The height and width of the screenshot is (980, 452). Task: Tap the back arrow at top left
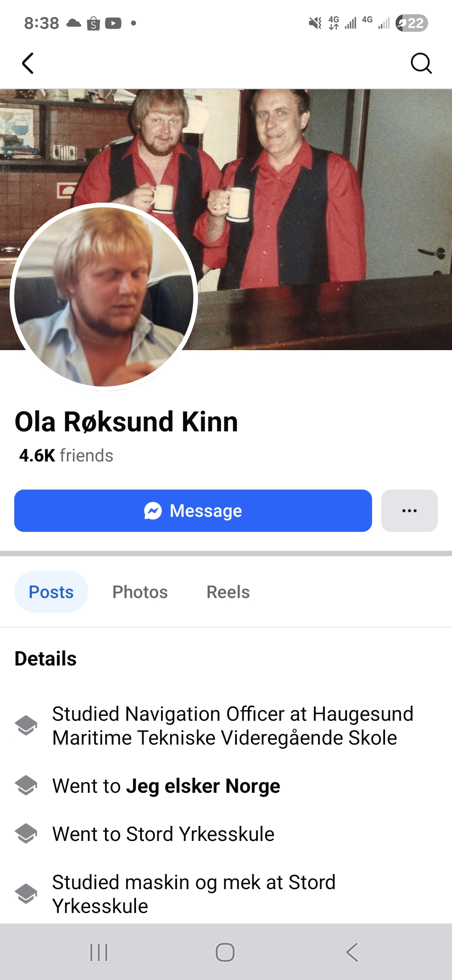28,63
